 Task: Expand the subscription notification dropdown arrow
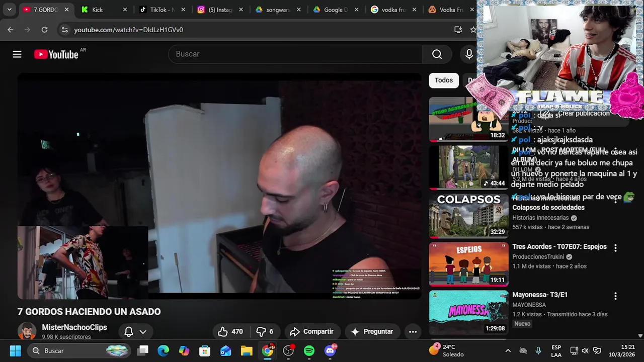coord(143,332)
